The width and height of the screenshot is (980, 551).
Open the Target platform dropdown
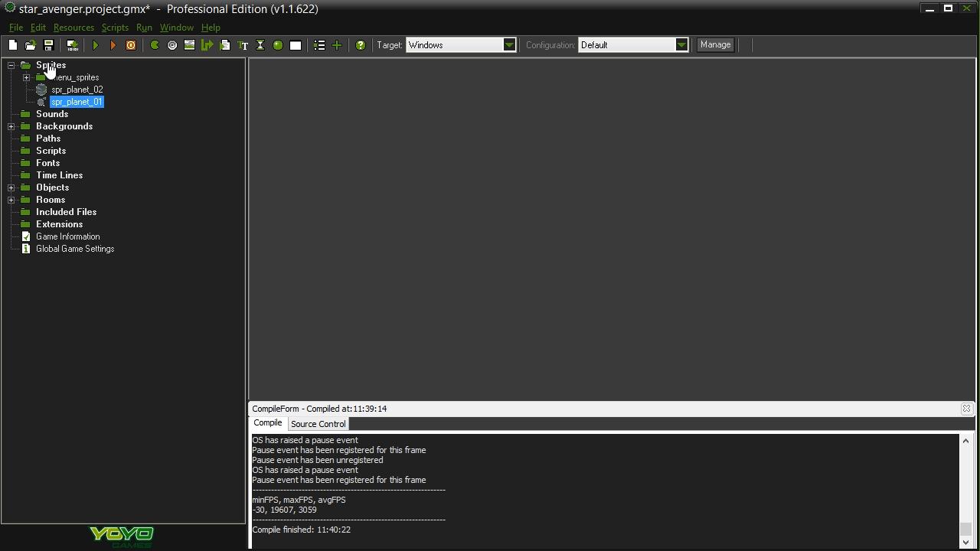(509, 45)
